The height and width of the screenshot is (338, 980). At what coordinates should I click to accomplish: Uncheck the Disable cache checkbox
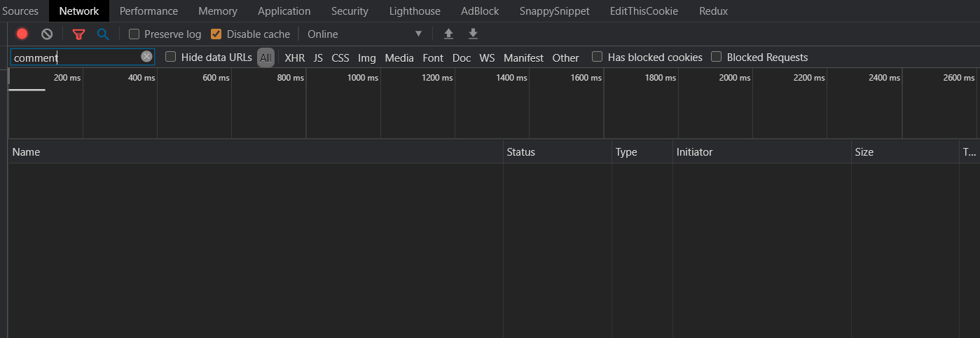click(216, 34)
